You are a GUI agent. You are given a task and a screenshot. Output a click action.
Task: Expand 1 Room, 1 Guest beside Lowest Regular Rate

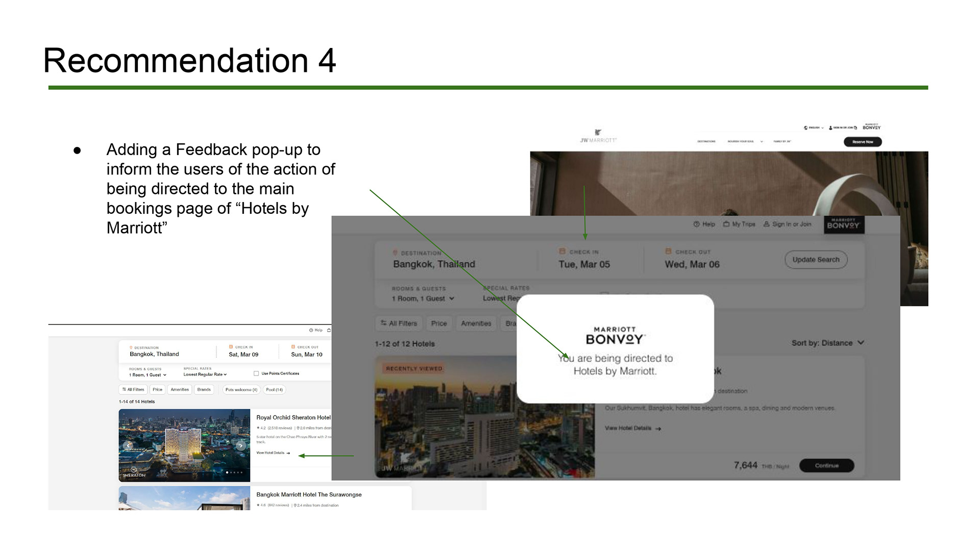tap(148, 375)
